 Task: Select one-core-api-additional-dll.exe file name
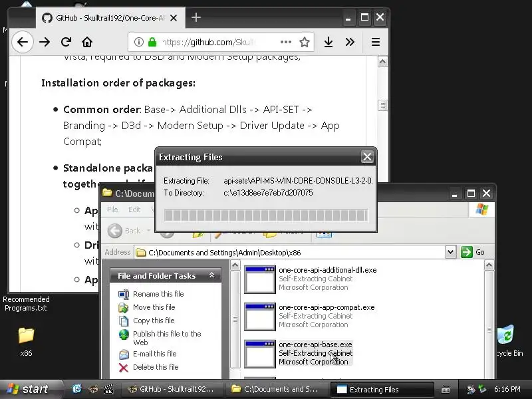(x=328, y=270)
